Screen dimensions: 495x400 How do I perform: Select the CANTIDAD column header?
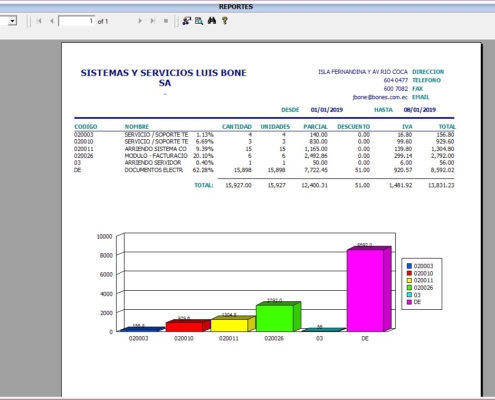(x=237, y=127)
